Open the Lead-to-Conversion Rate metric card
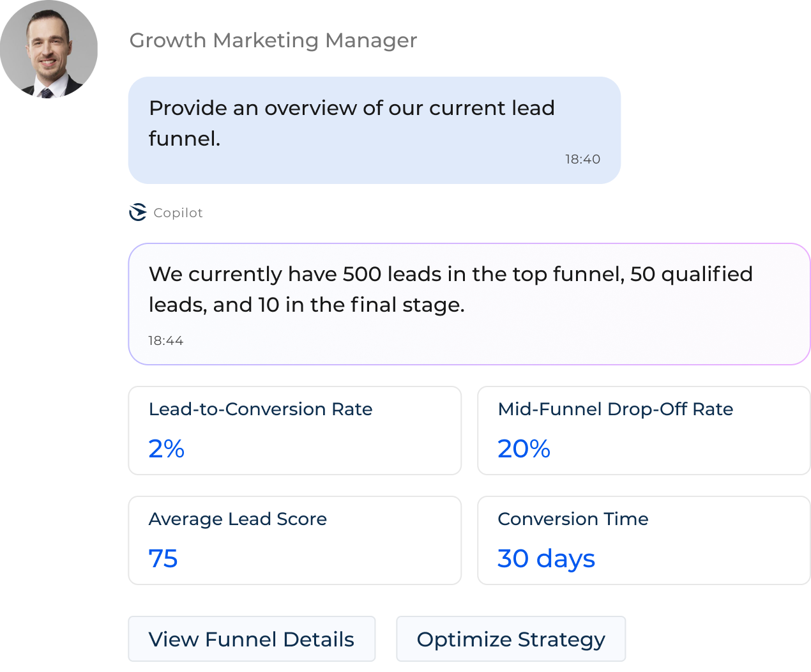 [x=294, y=430]
